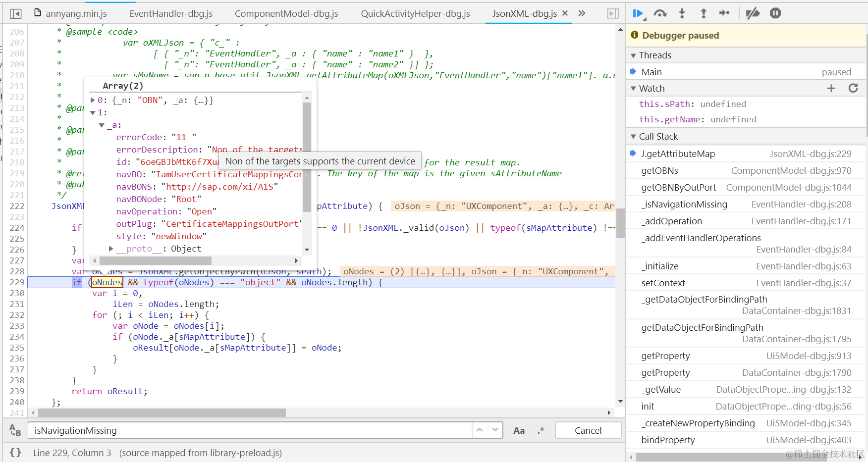Select the JsonXML-dbg.js tab
Viewport: 868px width, 462px height.
pyautogui.click(x=525, y=13)
